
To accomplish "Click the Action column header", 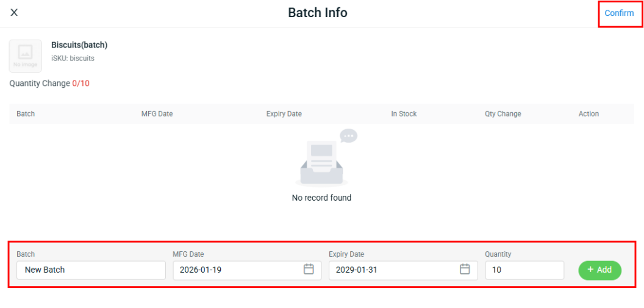I will click(x=589, y=114).
